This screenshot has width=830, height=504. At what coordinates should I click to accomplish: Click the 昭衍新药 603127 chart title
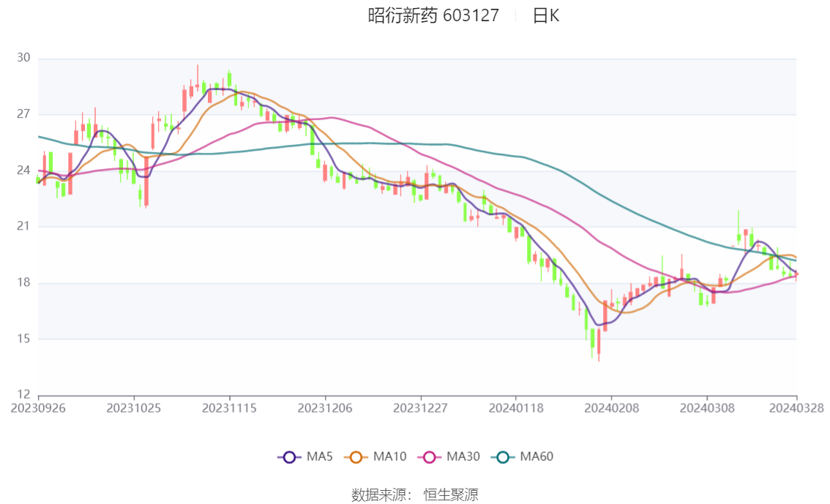coord(433,15)
